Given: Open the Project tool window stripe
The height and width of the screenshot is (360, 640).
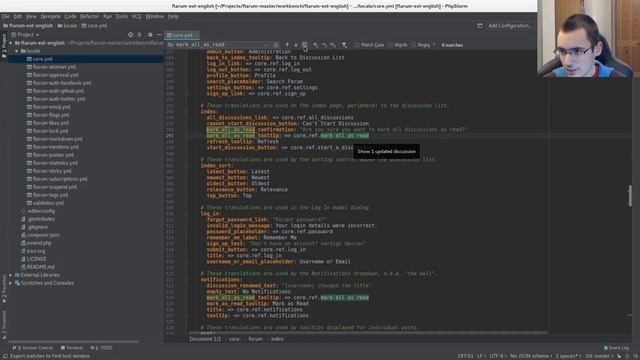Looking at the screenshot, I should (x=4, y=45).
